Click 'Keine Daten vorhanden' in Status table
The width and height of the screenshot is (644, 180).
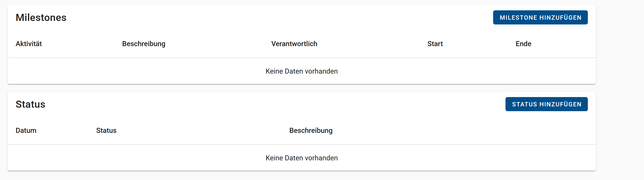point(302,158)
